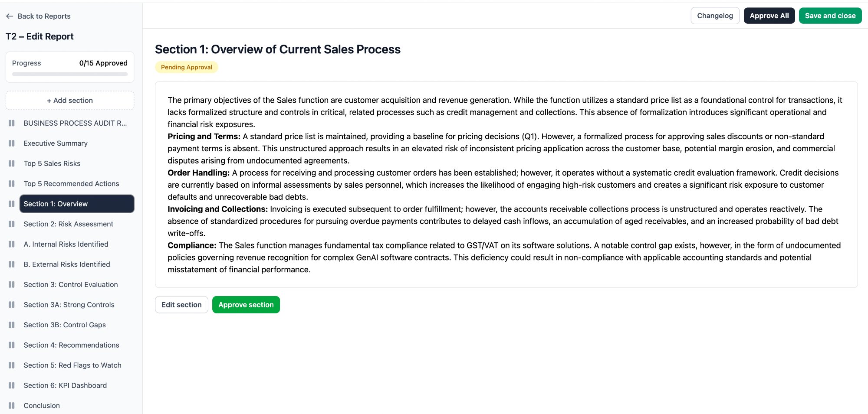The width and height of the screenshot is (868, 414).
Task: Click the drag handle beside Top 5 Sales Risks
Action: (x=11, y=163)
